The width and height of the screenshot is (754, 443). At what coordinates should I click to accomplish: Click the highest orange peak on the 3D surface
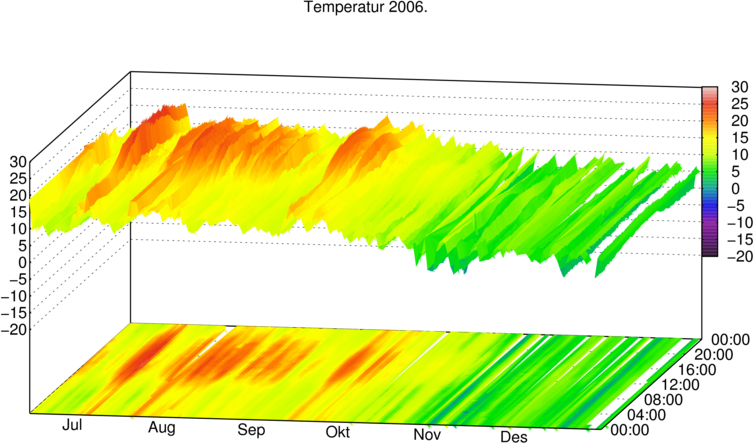tap(172, 112)
